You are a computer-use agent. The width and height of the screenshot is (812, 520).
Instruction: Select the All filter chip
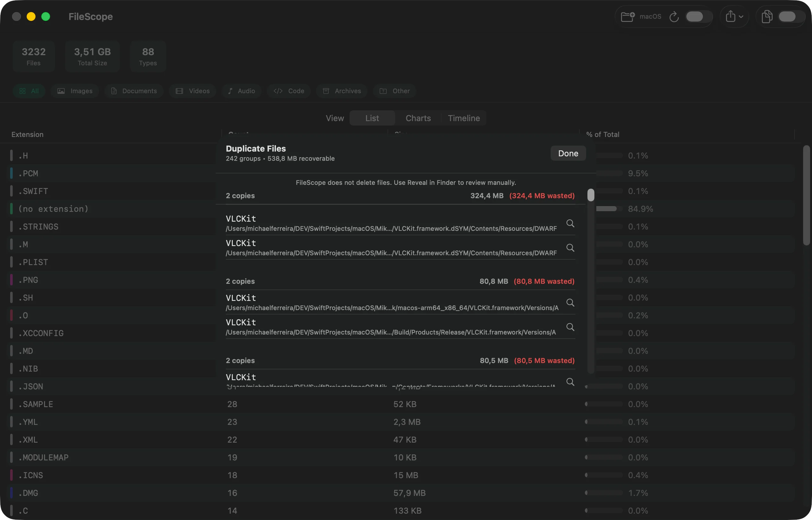(x=29, y=91)
